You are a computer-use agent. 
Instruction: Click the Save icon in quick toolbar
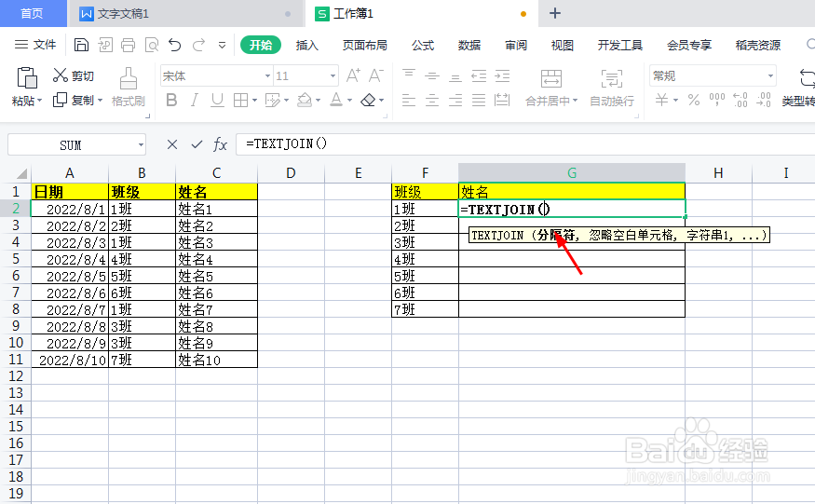81,46
